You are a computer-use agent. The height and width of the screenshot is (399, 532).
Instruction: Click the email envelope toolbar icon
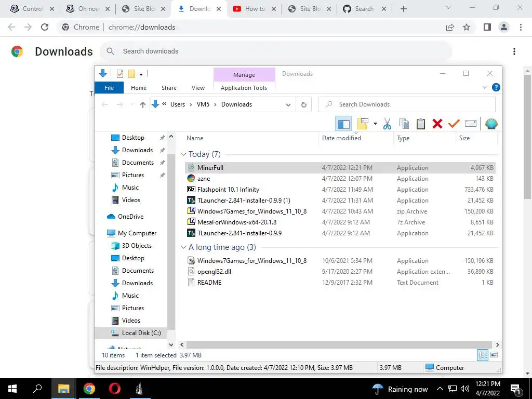click(471, 124)
